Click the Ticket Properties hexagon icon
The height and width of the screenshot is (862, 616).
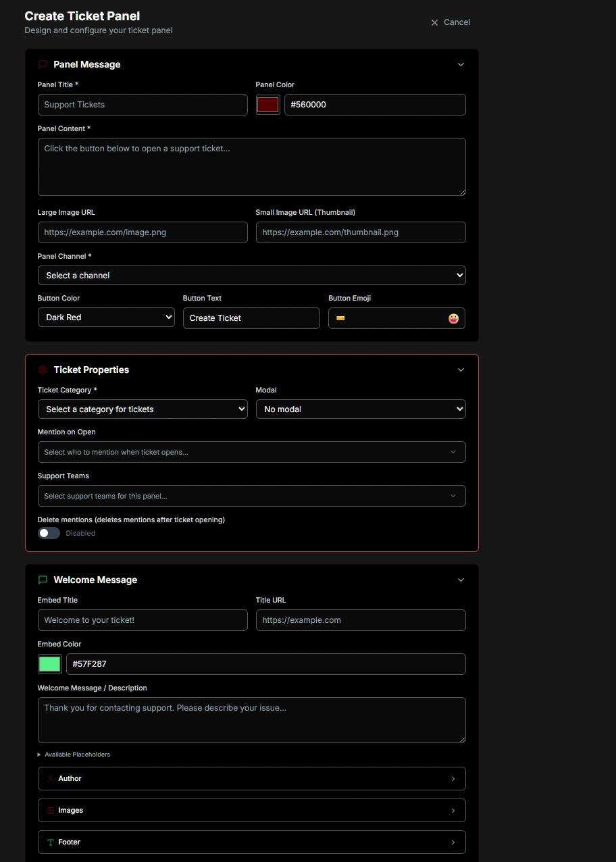point(43,370)
